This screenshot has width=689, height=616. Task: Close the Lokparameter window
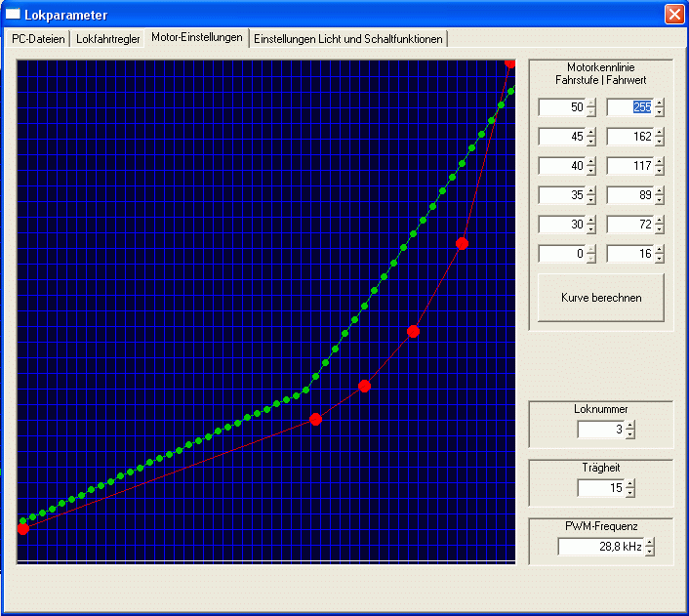click(x=673, y=15)
